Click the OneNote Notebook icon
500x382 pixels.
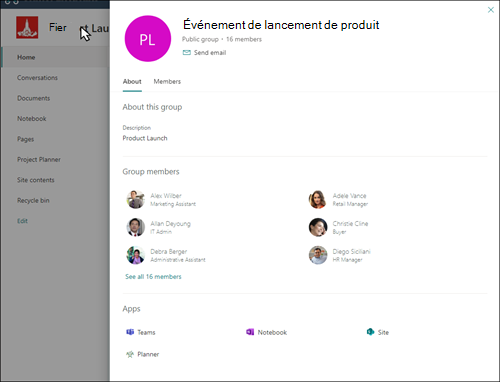(250, 332)
